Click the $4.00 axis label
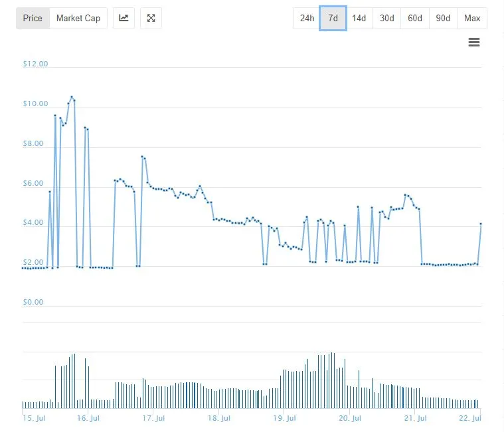The width and height of the screenshot is (504, 432). [x=33, y=222]
